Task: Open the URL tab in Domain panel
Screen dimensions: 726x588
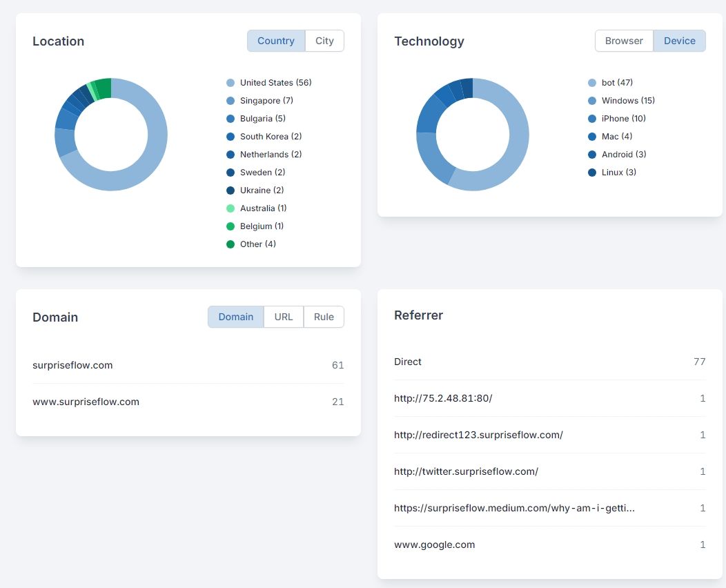Action: point(284,317)
